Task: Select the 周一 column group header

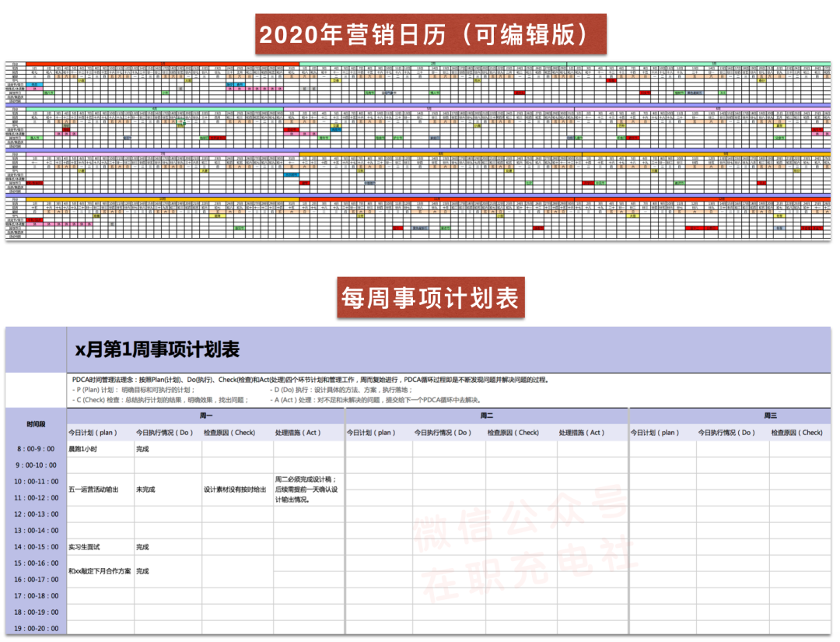Action: click(x=205, y=416)
